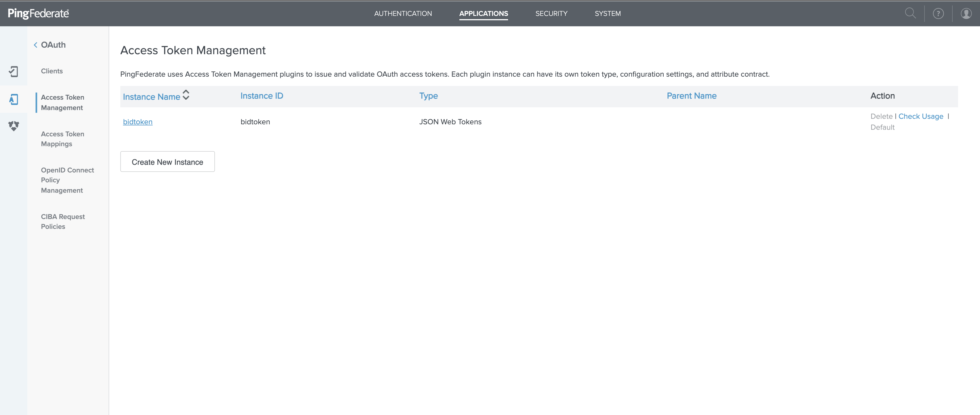Sort table by Type column

pos(428,96)
